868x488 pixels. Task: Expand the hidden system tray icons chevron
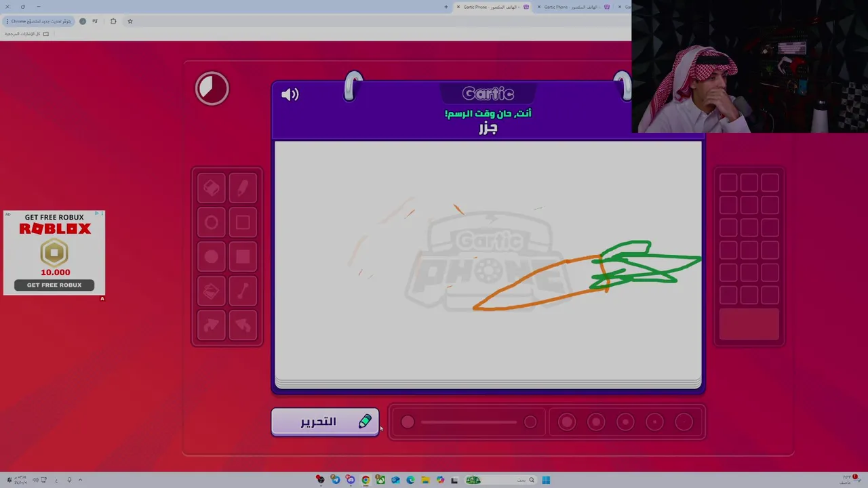pos(80,480)
